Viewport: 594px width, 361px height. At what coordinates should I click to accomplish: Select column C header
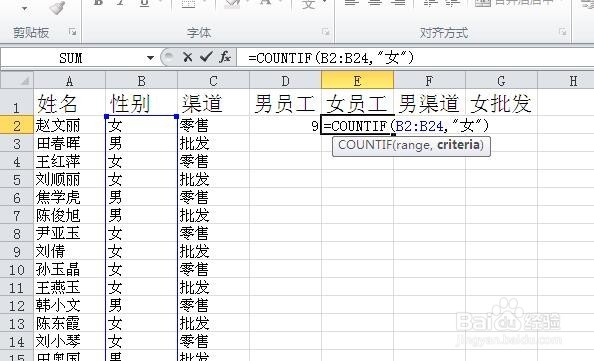213,80
